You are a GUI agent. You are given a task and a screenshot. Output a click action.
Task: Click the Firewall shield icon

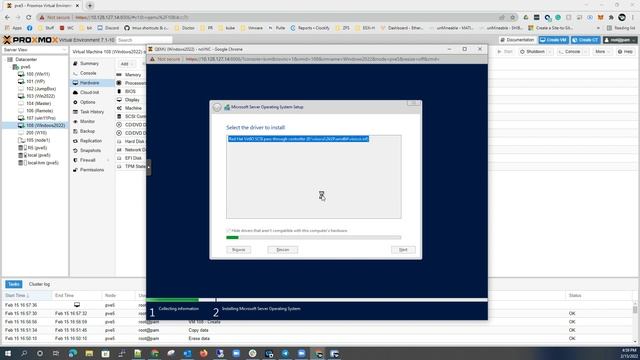(76, 160)
